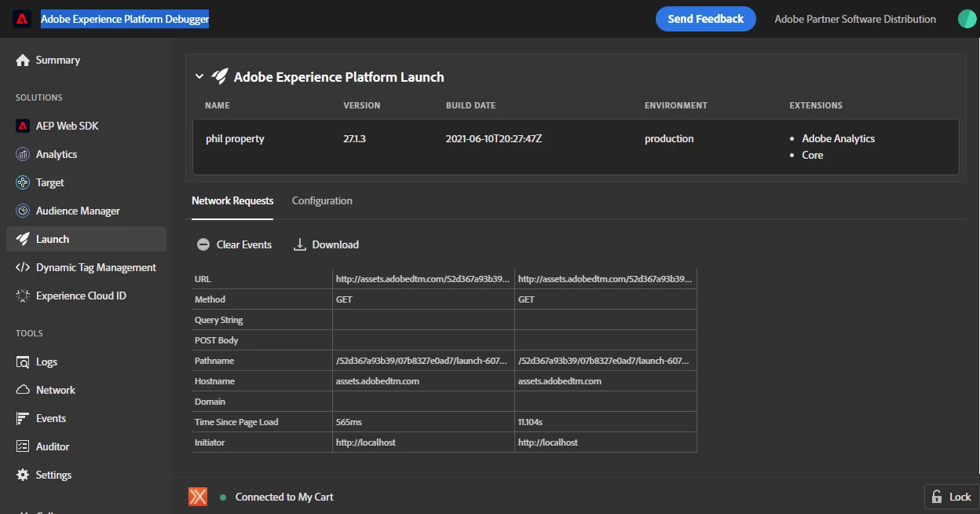The width and height of the screenshot is (980, 514).
Task: Click the orange connection icon in footer
Action: (x=198, y=497)
